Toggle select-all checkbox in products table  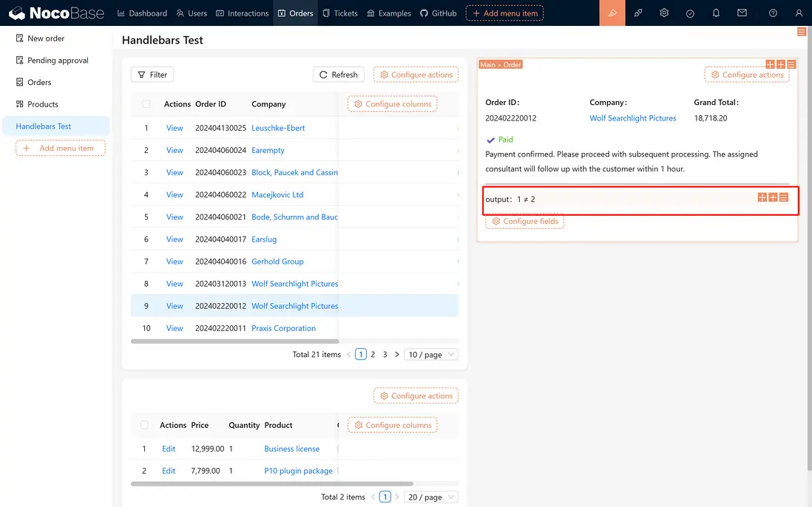[x=144, y=425]
